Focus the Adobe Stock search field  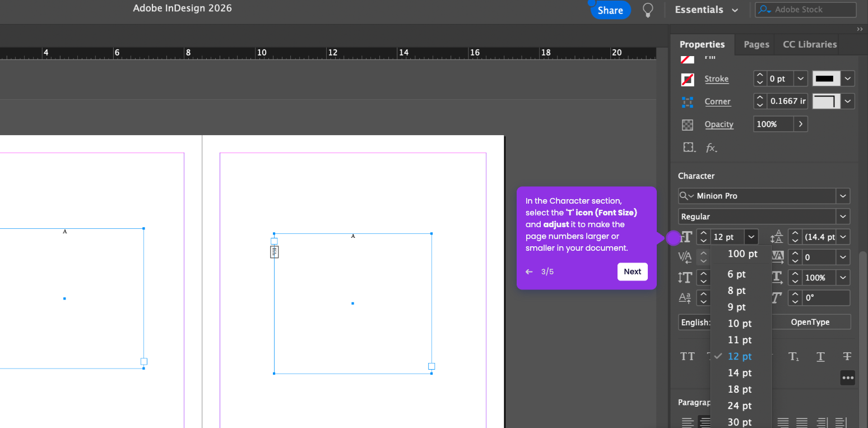(806, 10)
